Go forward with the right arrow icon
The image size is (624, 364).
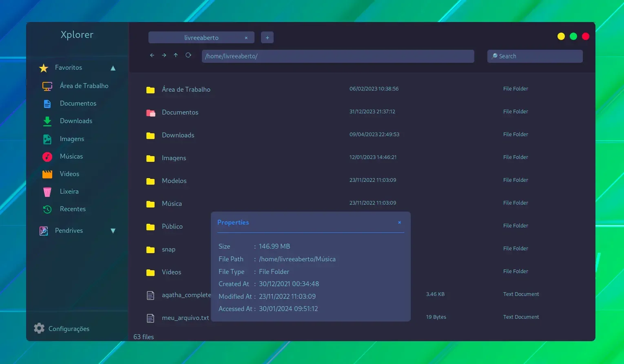point(164,55)
